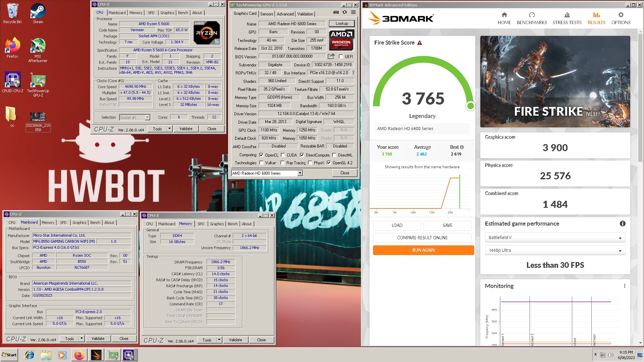Click the Bus Interface question mark icon
644x362 pixels.
point(353,73)
